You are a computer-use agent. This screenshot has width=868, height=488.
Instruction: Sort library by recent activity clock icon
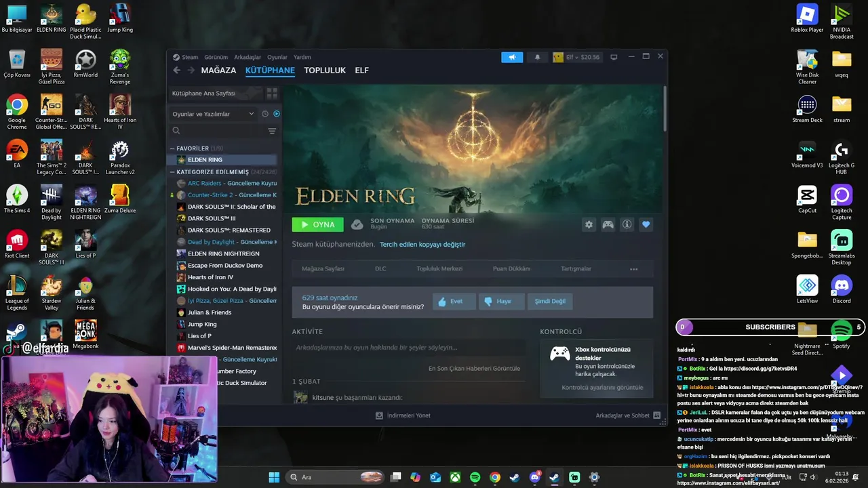tap(265, 114)
